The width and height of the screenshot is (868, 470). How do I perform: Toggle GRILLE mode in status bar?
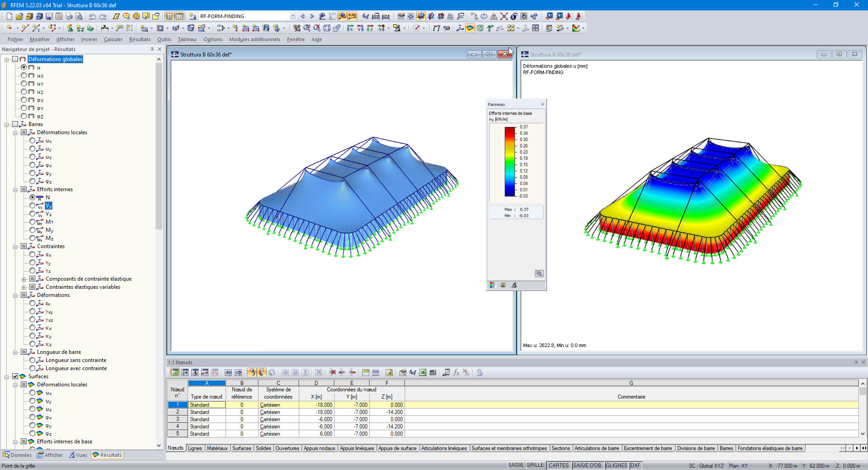[x=536, y=465]
